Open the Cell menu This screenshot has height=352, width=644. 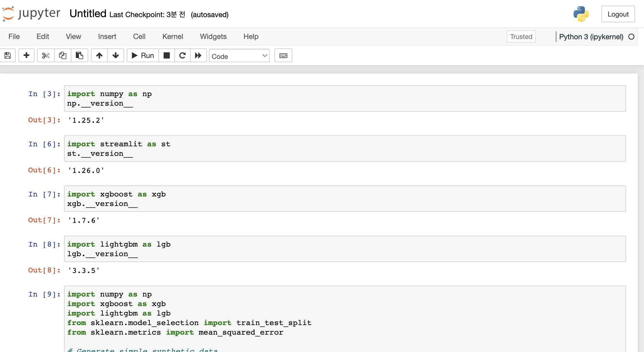pyautogui.click(x=139, y=36)
